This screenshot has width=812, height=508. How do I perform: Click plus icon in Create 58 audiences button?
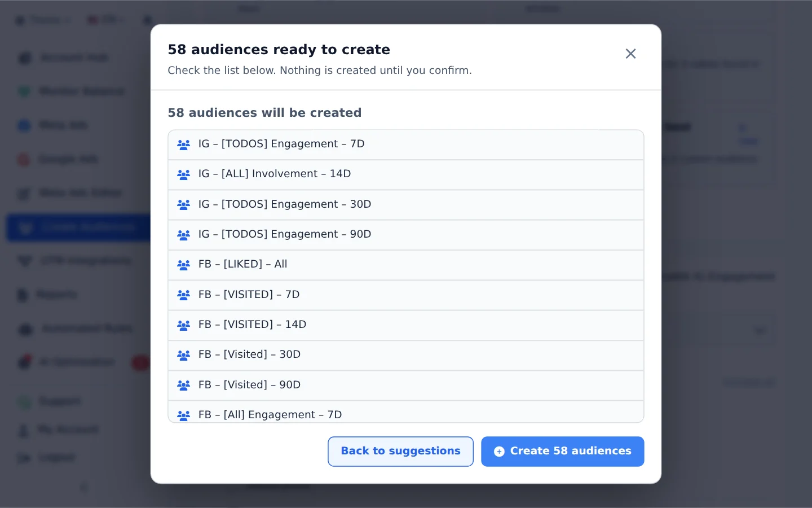(x=499, y=452)
